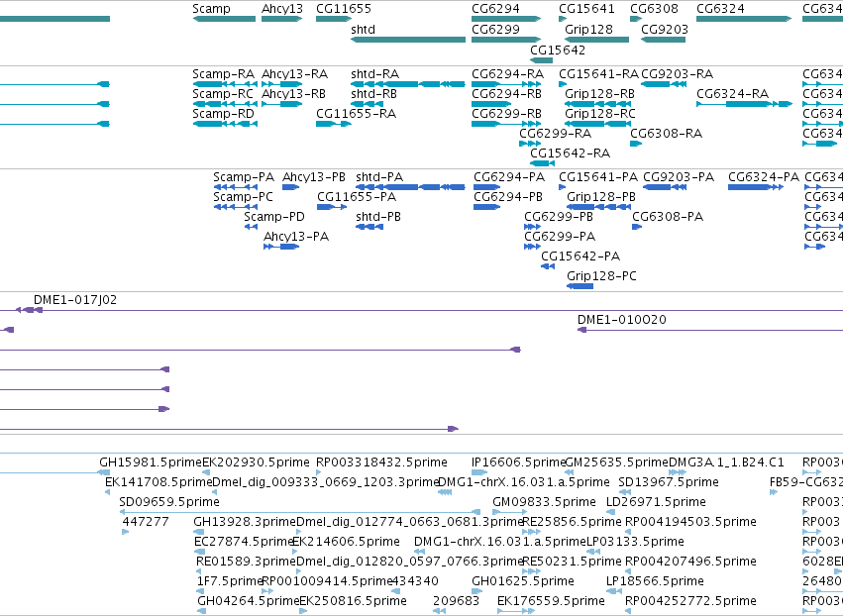843x616 pixels.
Task: Click protein label CG15641-PA
Action: tap(598, 177)
